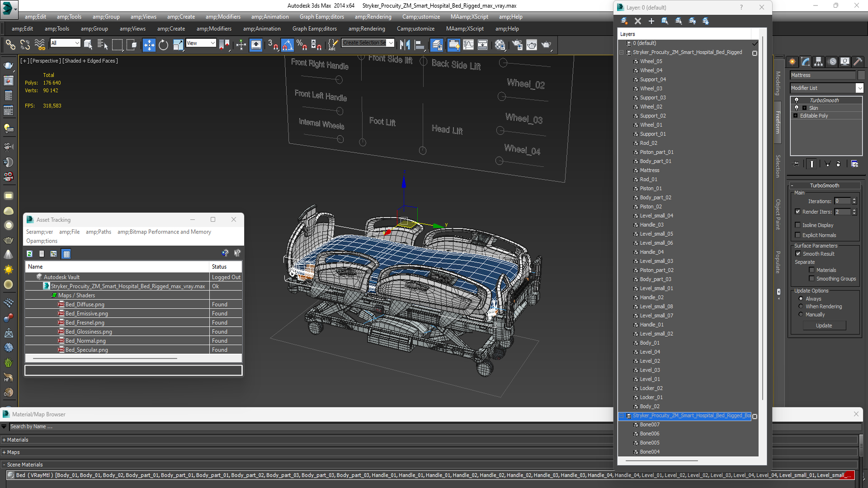Open the Customize menu in the top menu row
Screen dimensions: 868x488
coord(421,17)
